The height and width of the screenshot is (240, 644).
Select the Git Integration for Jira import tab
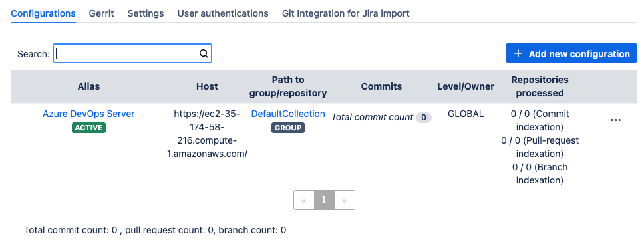[346, 13]
